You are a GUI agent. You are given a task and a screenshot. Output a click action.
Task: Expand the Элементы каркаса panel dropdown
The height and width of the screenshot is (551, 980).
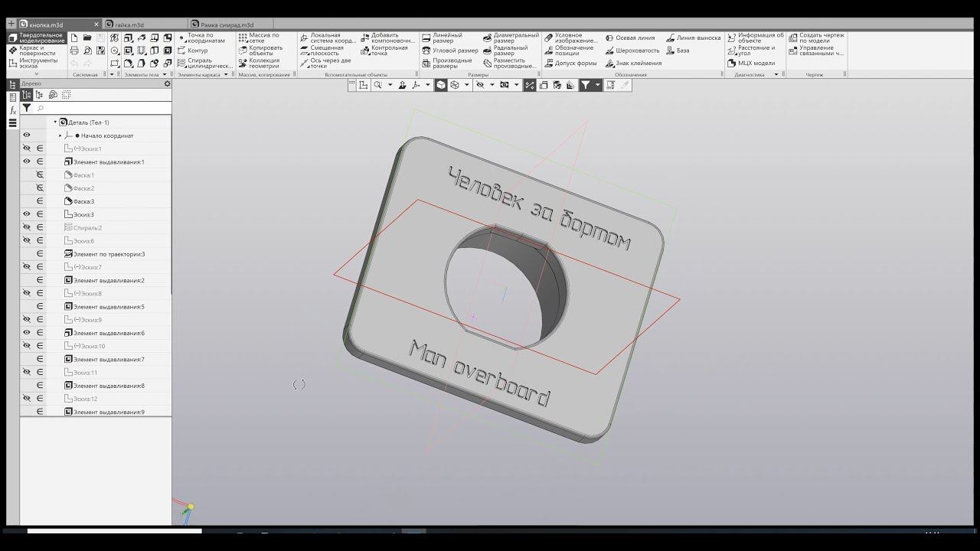227,74
